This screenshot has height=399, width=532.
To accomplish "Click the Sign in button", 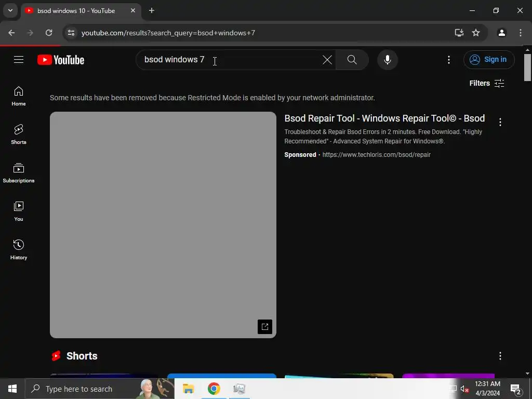I will (x=489, y=60).
